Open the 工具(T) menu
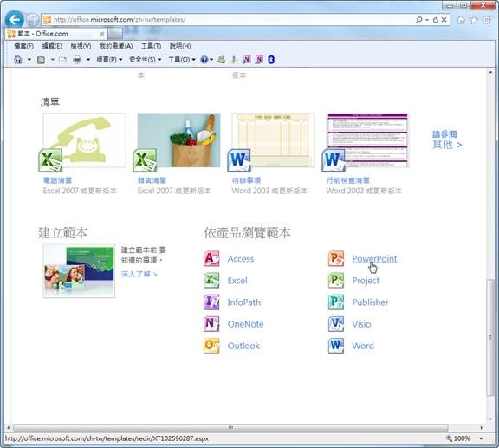 pos(151,46)
